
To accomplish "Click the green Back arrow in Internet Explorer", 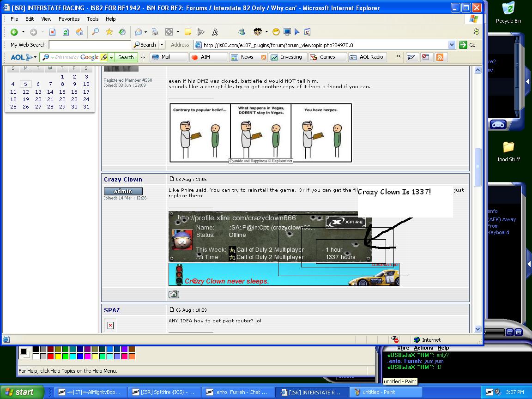I will (x=14, y=32).
